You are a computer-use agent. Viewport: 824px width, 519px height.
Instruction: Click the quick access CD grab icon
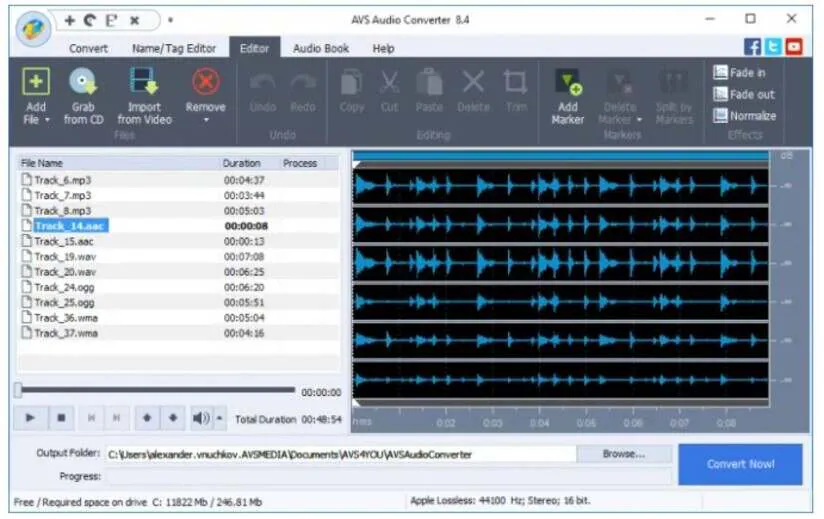click(90, 20)
